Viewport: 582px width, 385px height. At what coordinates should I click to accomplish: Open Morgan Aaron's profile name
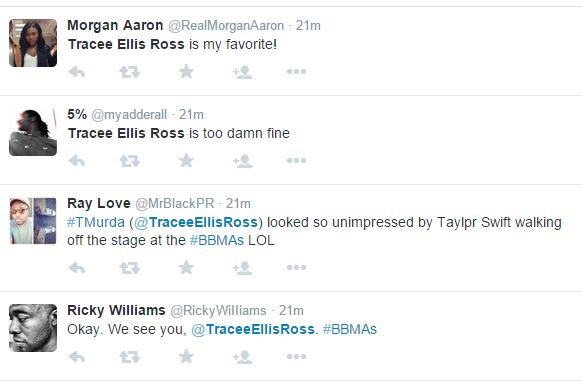coord(115,25)
